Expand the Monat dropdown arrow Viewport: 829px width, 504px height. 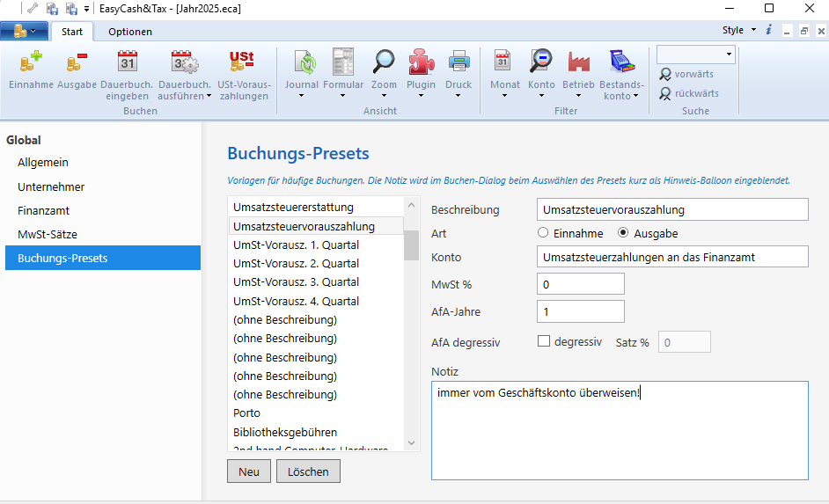pyautogui.click(x=504, y=96)
